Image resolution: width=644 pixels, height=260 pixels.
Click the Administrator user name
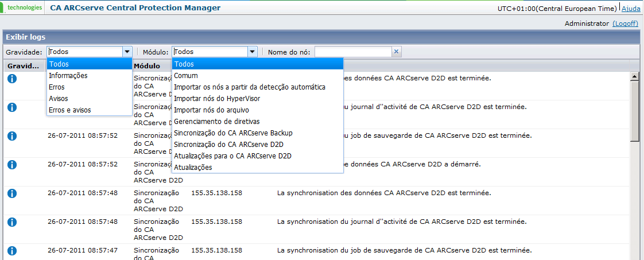pos(587,24)
